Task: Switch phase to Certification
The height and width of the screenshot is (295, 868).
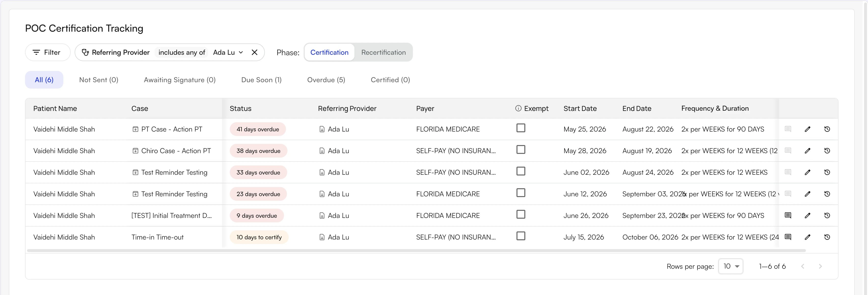Action: (329, 52)
